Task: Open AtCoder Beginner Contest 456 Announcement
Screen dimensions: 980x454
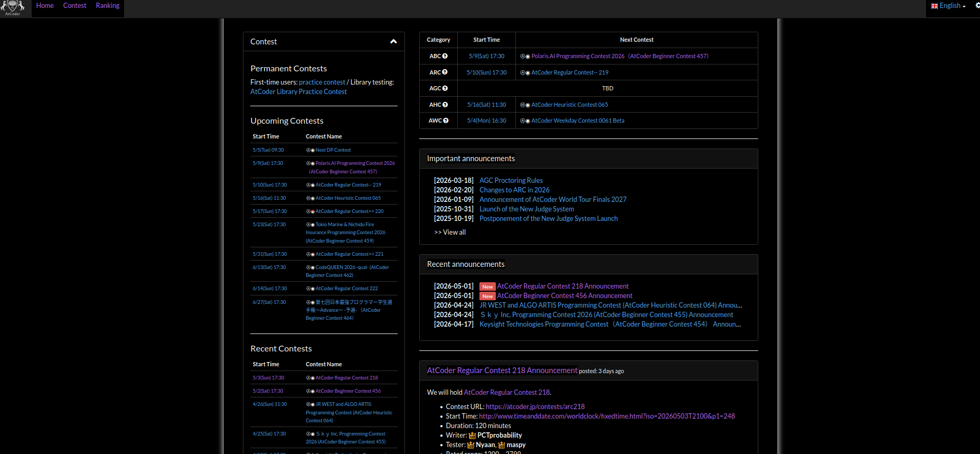Action: click(564, 296)
